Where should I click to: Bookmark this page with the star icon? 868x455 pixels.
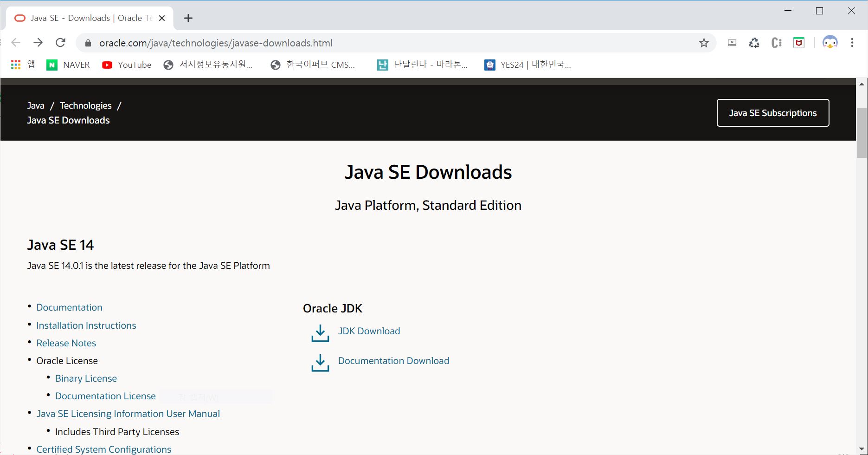(x=704, y=43)
